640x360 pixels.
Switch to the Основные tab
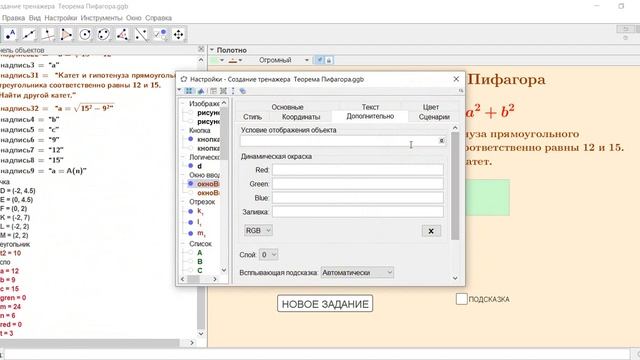click(x=287, y=107)
